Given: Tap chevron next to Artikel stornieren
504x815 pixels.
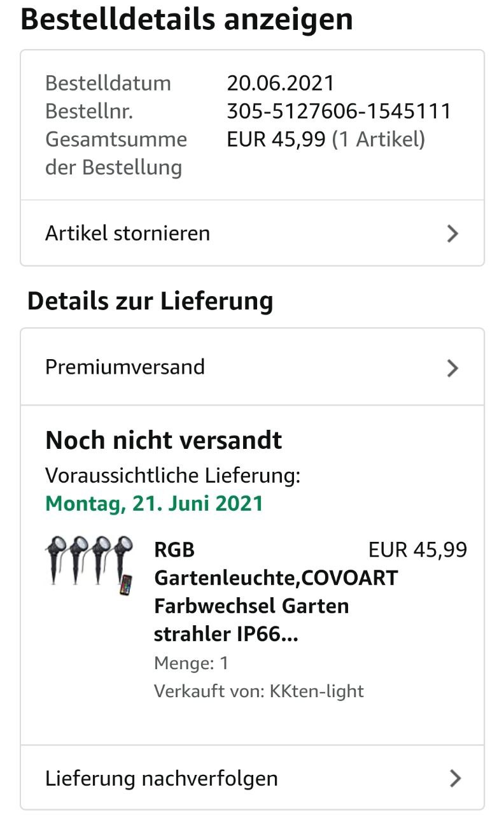Looking at the screenshot, I should pos(452,234).
